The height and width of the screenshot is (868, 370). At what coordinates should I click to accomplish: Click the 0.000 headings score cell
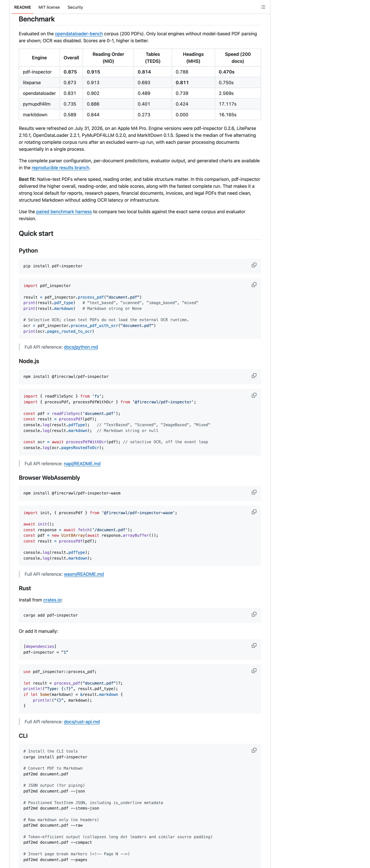click(x=193, y=115)
